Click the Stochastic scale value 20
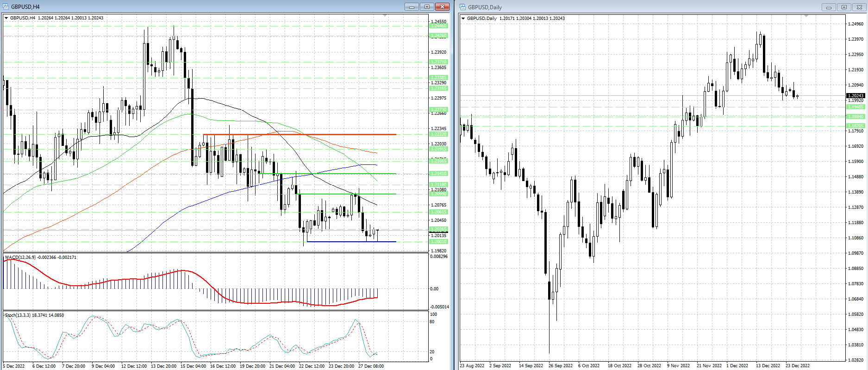 tap(432, 352)
